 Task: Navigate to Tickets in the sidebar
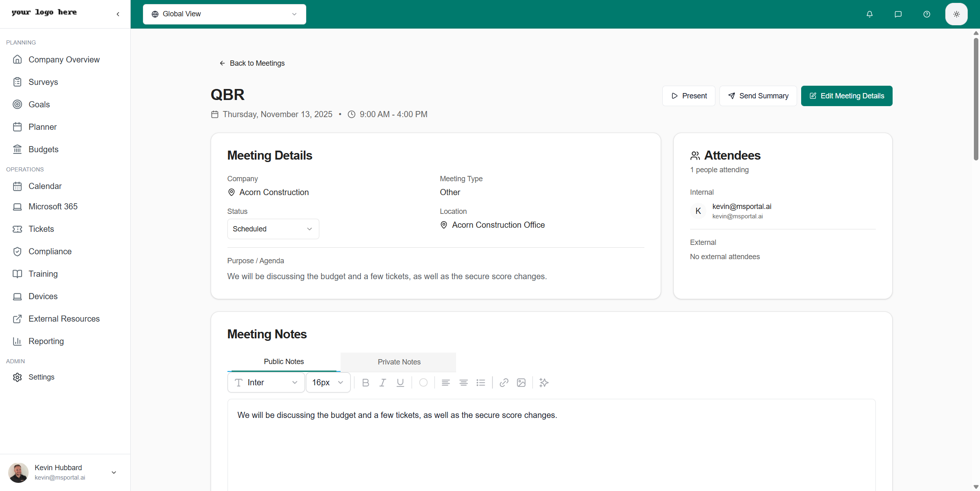[41, 229]
